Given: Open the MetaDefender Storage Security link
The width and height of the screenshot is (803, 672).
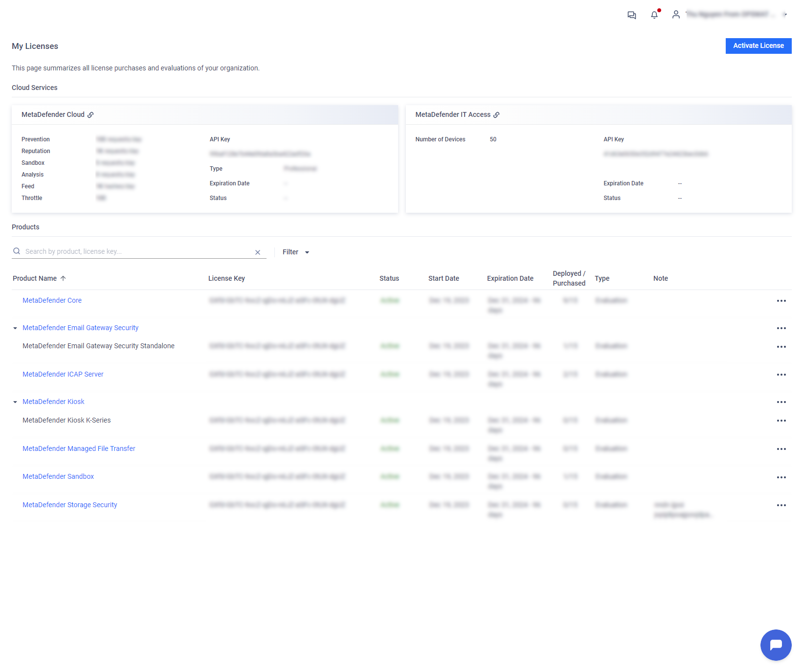Looking at the screenshot, I should tap(70, 505).
